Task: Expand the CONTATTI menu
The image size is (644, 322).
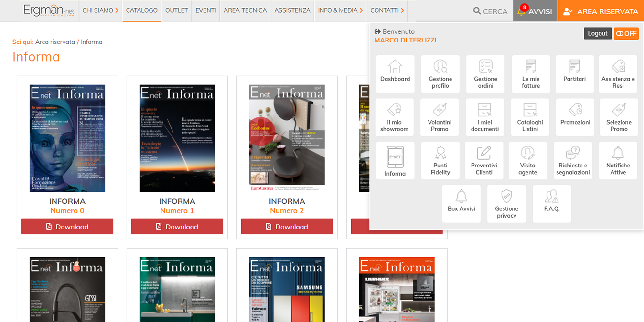Action: point(387,10)
